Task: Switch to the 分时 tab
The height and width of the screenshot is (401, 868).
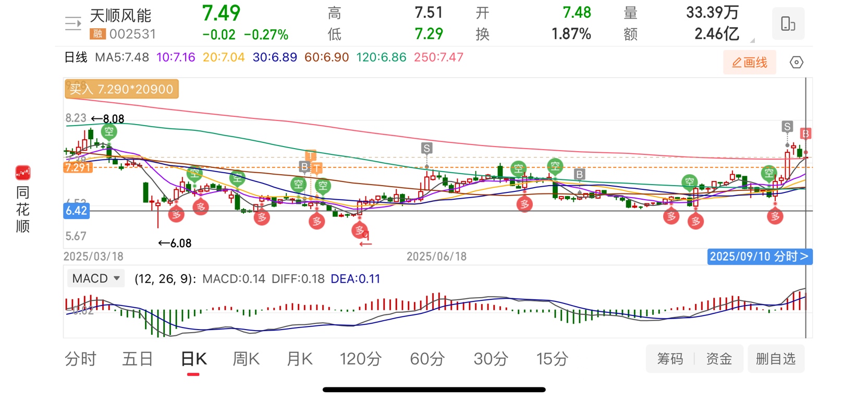Action: point(81,359)
